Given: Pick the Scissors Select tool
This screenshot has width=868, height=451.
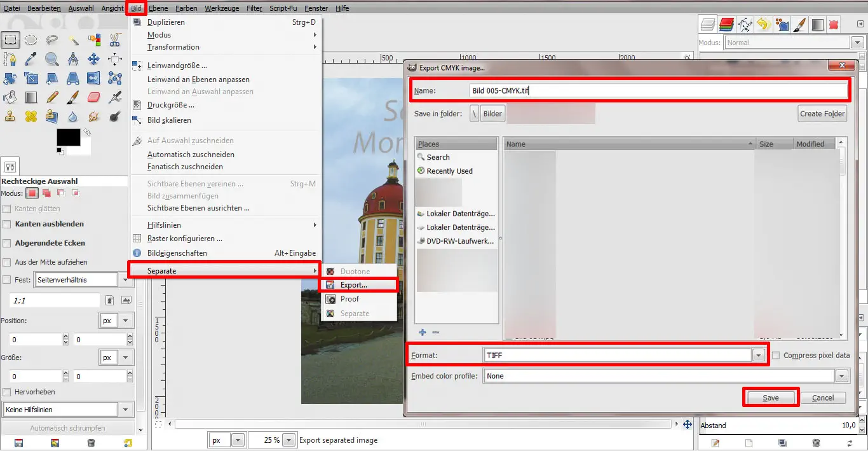Looking at the screenshot, I should 114,40.
